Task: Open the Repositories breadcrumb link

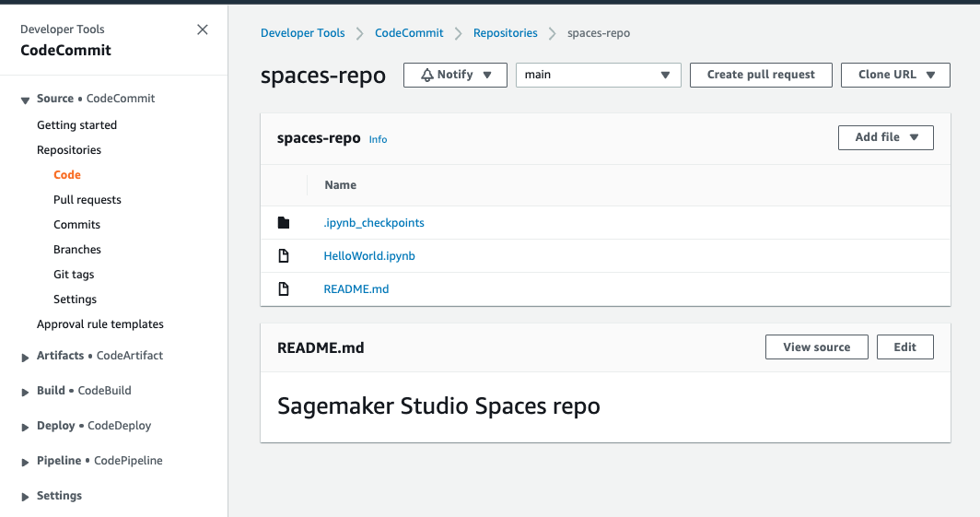Action: [505, 33]
